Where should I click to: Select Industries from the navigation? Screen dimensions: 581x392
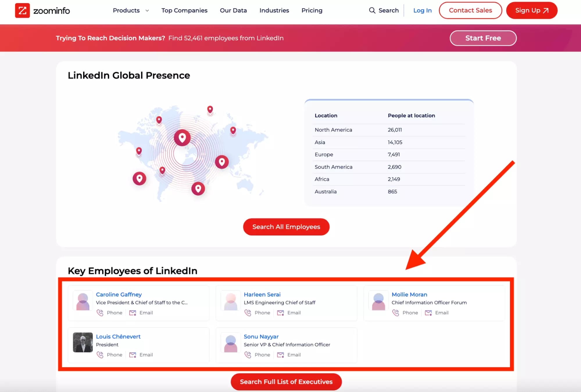pos(274,10)
